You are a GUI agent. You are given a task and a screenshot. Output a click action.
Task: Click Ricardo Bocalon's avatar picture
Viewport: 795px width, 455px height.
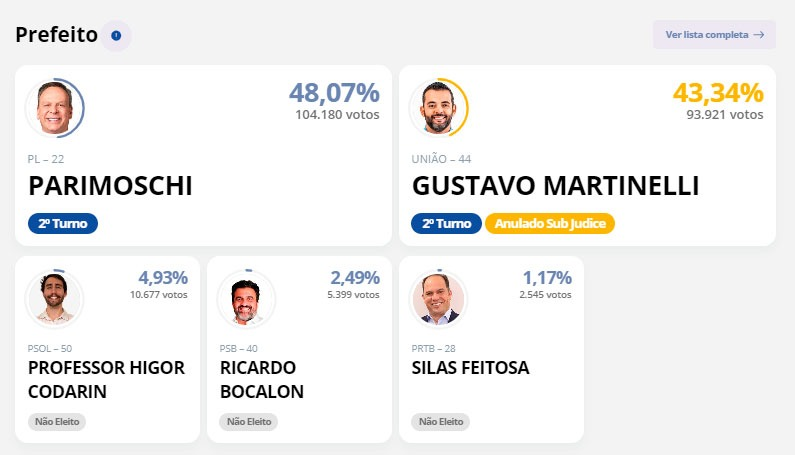[246, 298]
